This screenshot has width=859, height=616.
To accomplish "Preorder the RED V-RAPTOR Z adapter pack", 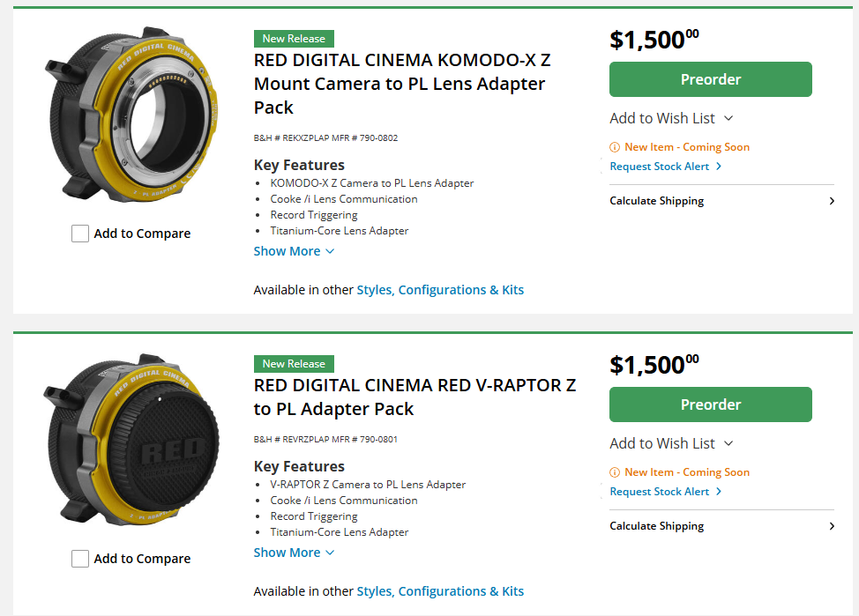I will click(x=710, y=404).
